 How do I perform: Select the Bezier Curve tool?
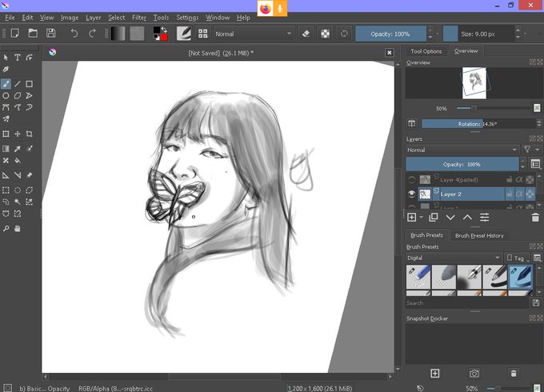tap(6, 107)
